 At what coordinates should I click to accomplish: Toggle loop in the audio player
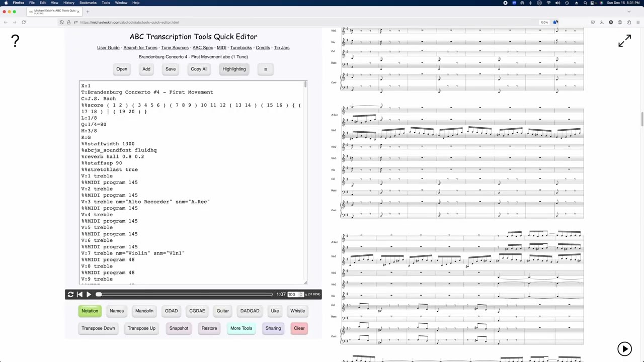[70, 295]
